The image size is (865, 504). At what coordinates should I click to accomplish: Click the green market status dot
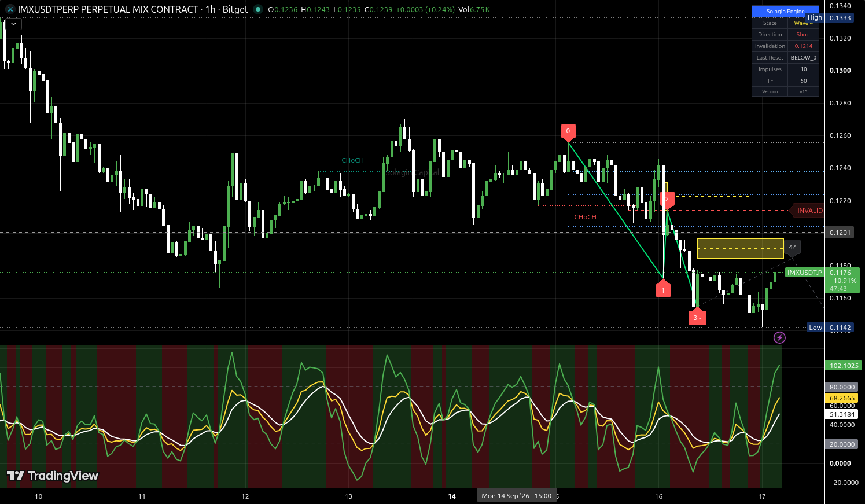(x=258, y=9)
